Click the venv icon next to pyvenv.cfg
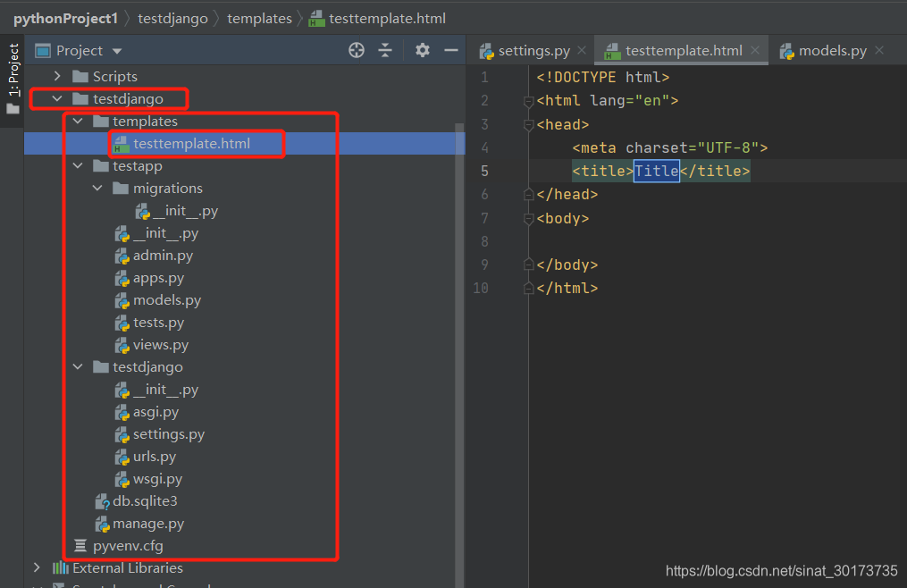Viewport: 907px width, 588px height. click(x=79, y=545)
